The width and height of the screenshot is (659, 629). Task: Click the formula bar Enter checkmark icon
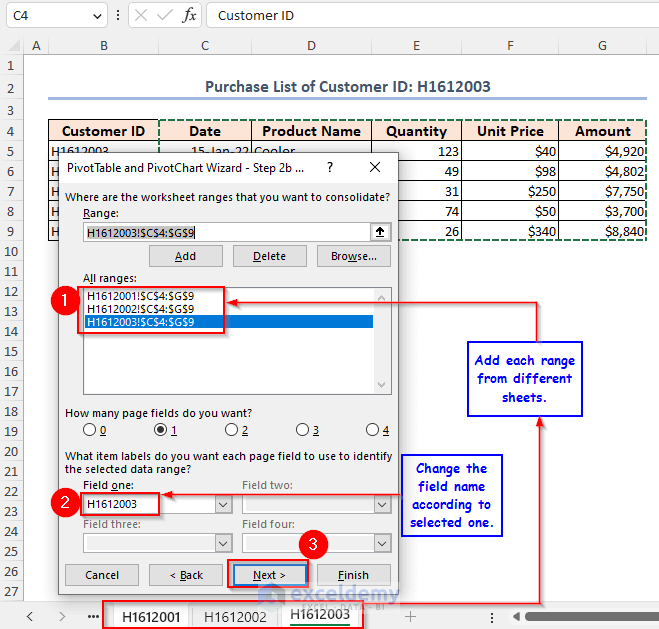click(x=164, y=16)
